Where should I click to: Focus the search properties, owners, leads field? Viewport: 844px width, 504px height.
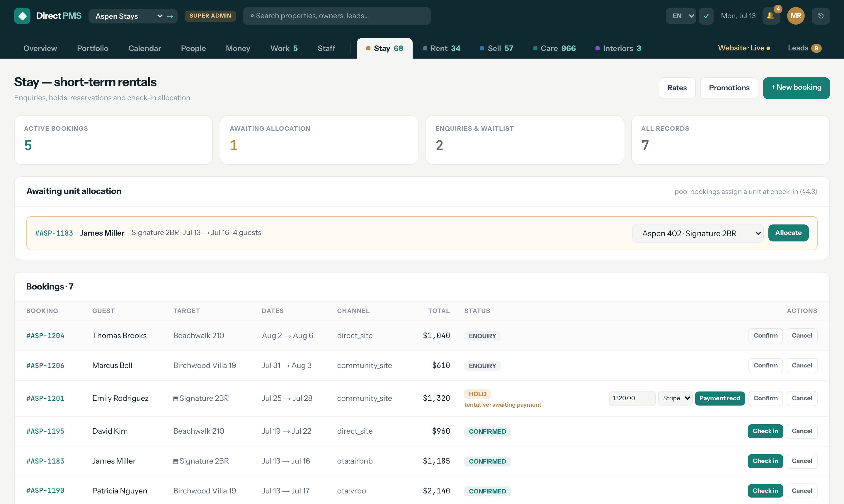tap(337, 16)
